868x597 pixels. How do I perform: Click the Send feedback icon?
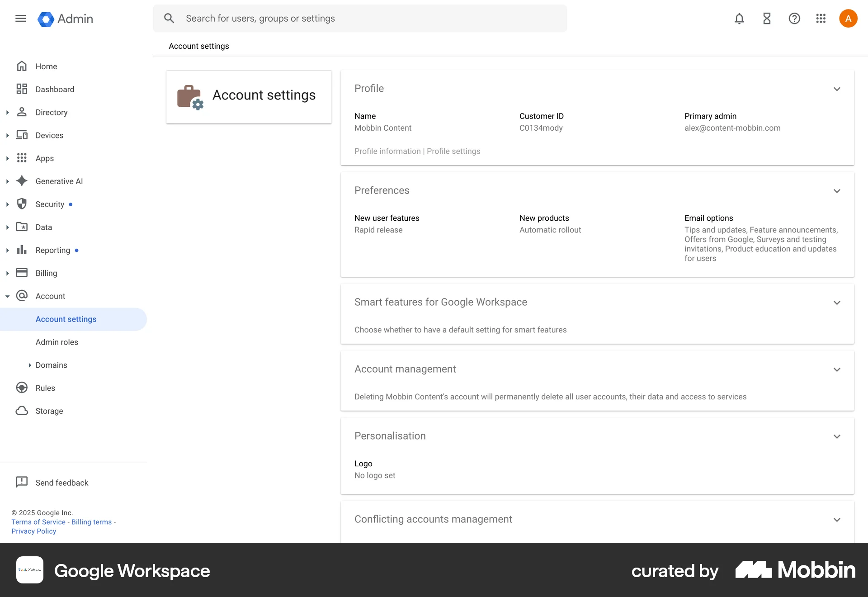pos(22,482)
